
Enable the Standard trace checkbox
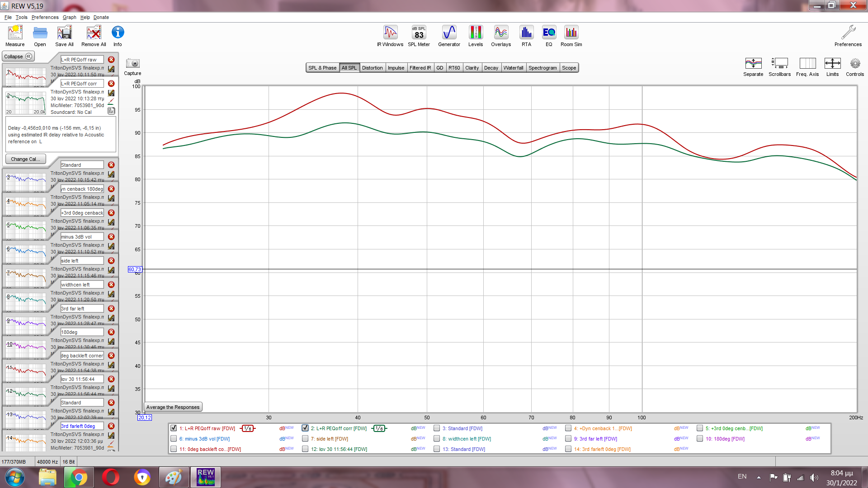pos(437,428)
